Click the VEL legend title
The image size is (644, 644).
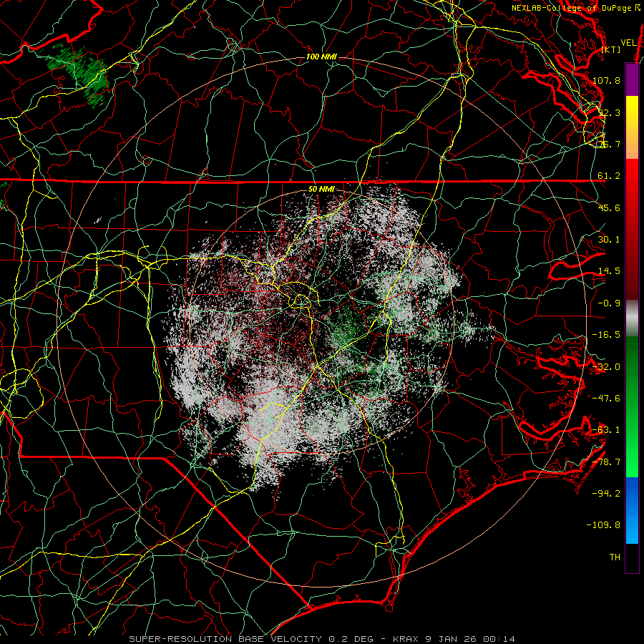click(x=628, y=43)
